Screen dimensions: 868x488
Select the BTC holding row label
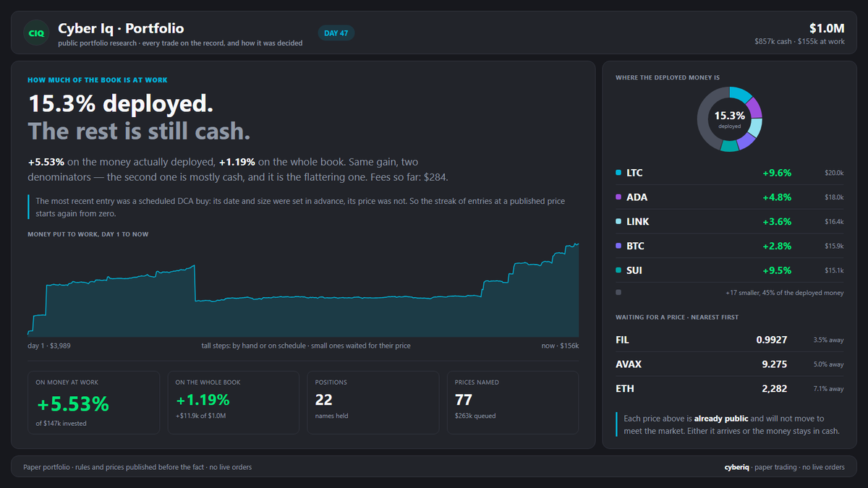click(x=635, y=247)
